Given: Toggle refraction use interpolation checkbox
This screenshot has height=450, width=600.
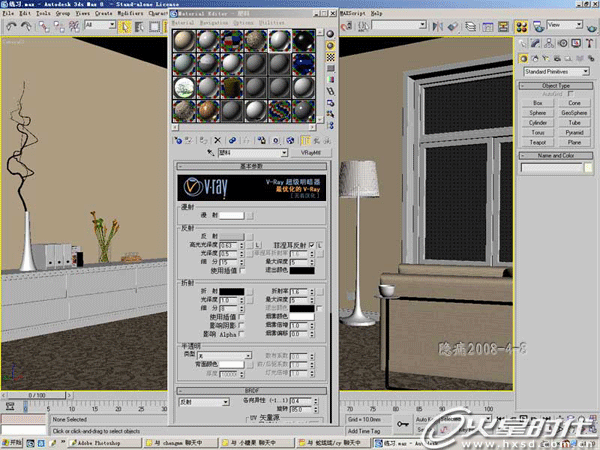Looking at the screenshot, I should (242, 317).
